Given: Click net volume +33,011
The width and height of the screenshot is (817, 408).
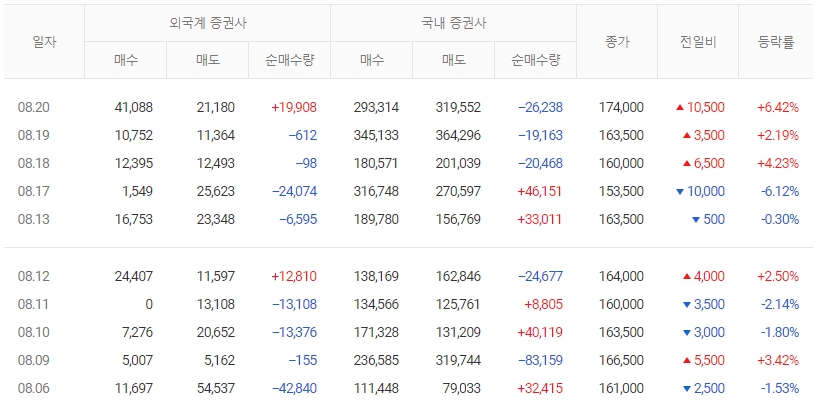Looking at the screenshot, I should [540, 219].
